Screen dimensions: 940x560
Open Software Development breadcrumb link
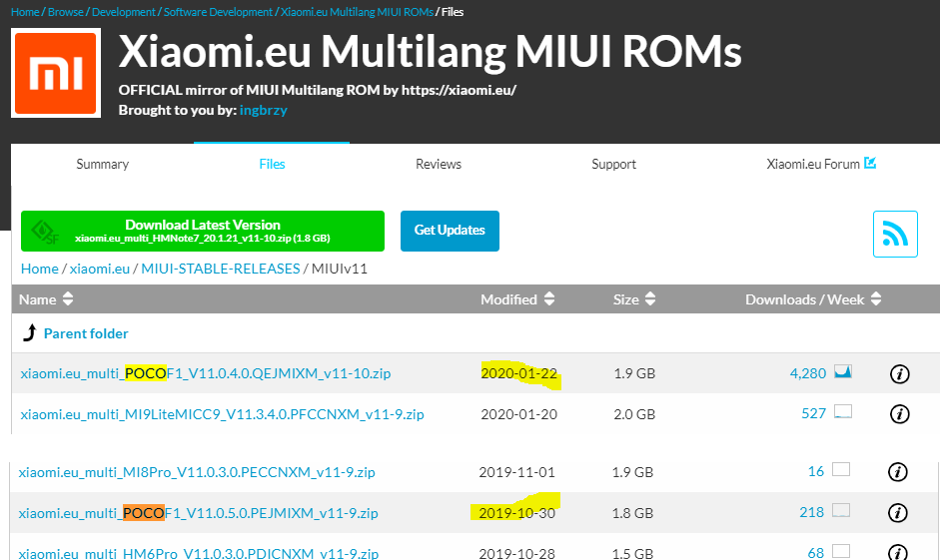point(218,12)
